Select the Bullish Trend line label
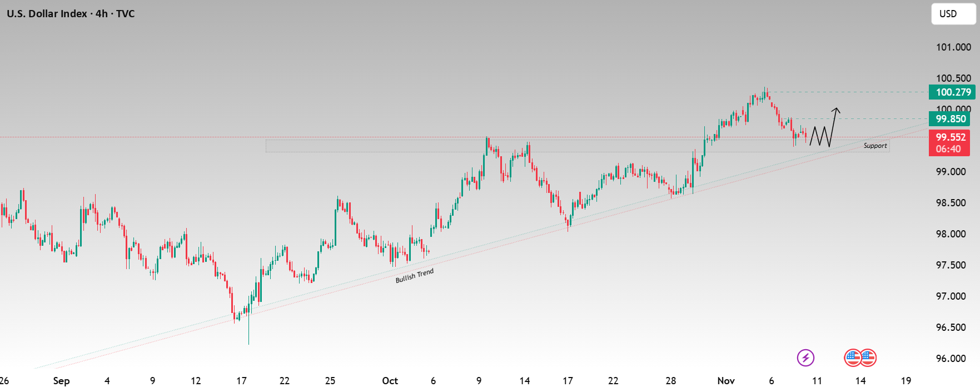 click(x=415, y=276)
